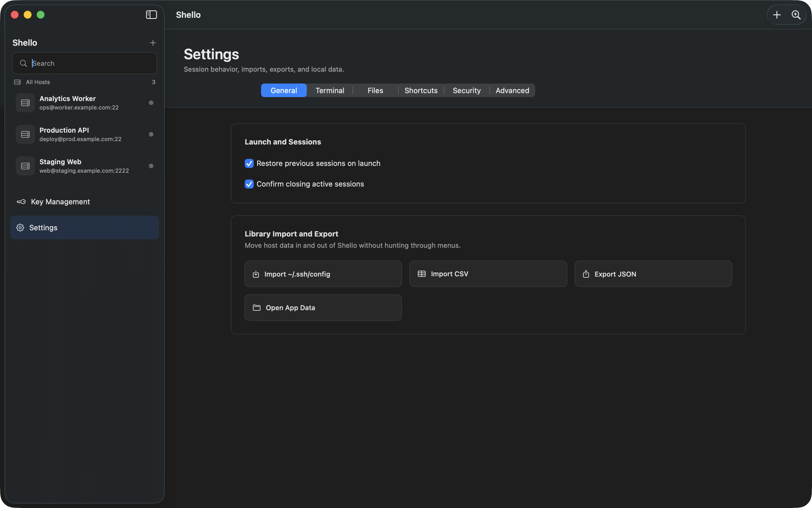Switch to the Files tab
Image resolution: width=812 pixels, height=508 pixels.
[376, 90]
